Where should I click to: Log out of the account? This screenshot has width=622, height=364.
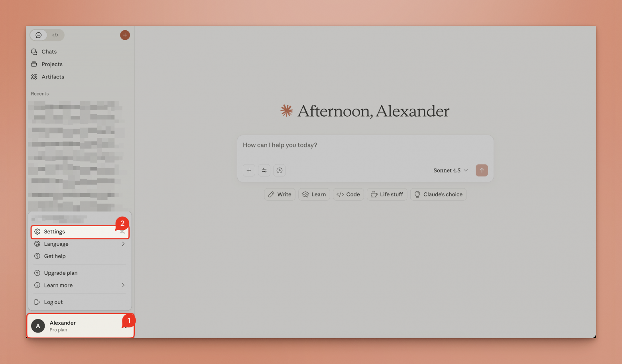tap(53, 302)
